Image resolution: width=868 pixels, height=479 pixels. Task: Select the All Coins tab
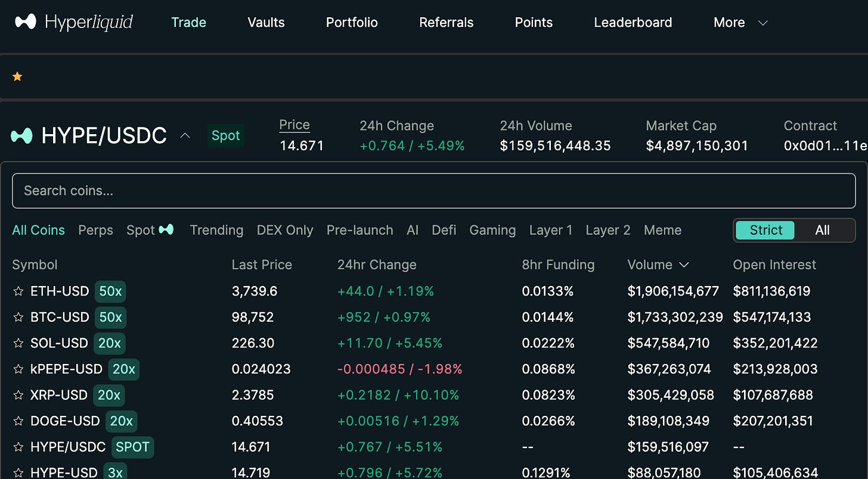click(38, 230)
